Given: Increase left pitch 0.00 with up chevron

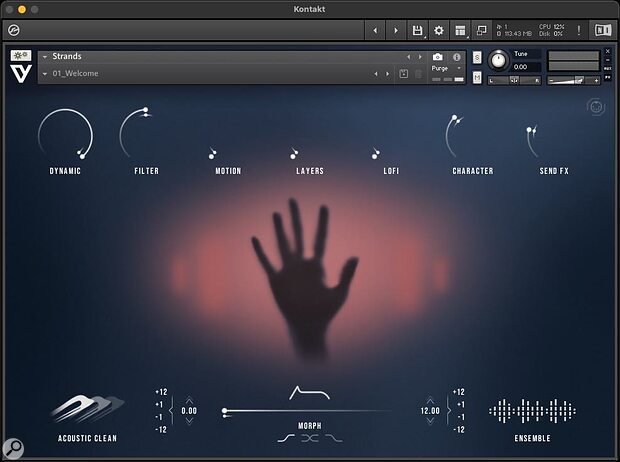Looking at the screenshot, I should 189,400.
